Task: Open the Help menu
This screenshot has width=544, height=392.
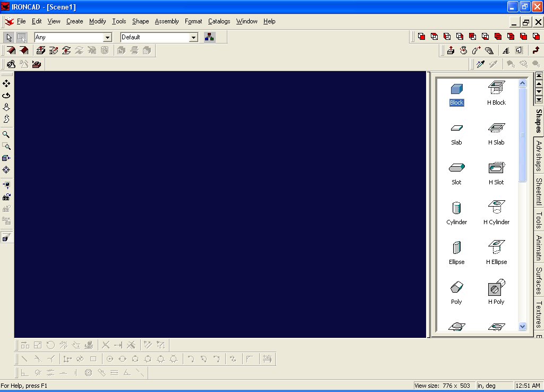Action: 269,21
